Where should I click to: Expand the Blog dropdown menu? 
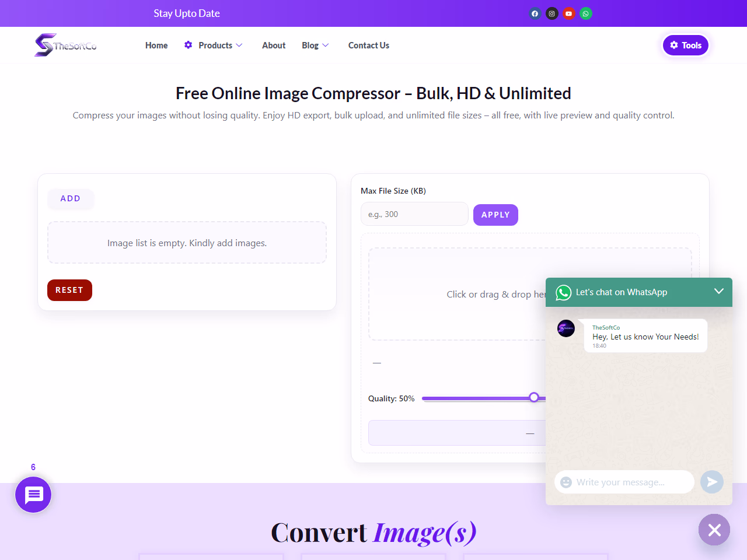click(x=315, y=45)
